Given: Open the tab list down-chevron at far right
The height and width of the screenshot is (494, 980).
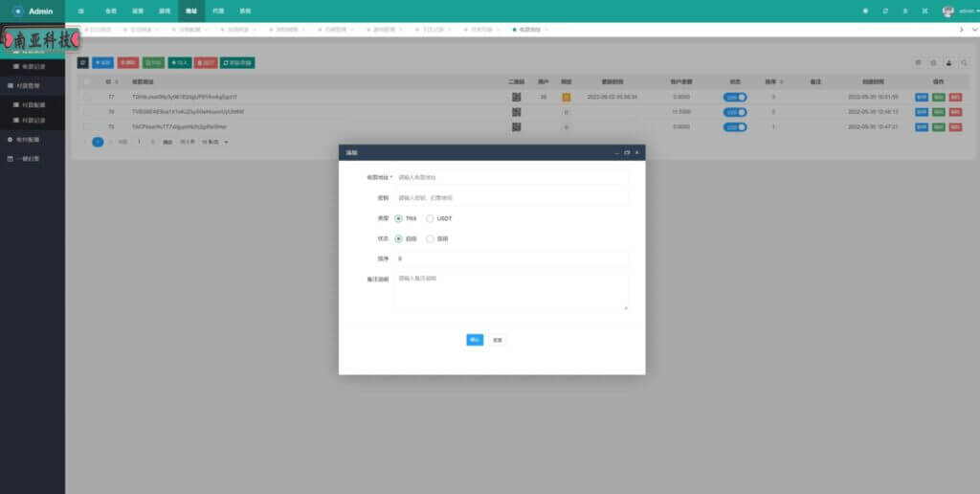Looking at the screenshot, I should coord(974,30).
